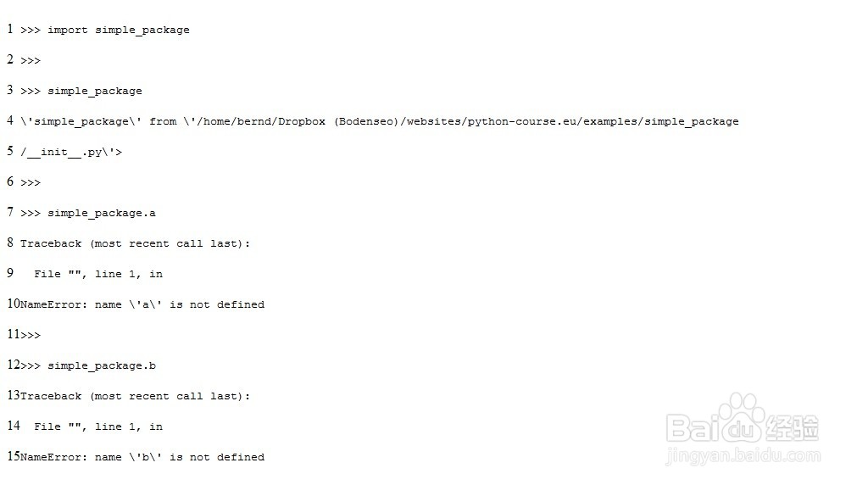Click line number 15
Viewport: 868px width, 485px height.
point(14,456)
